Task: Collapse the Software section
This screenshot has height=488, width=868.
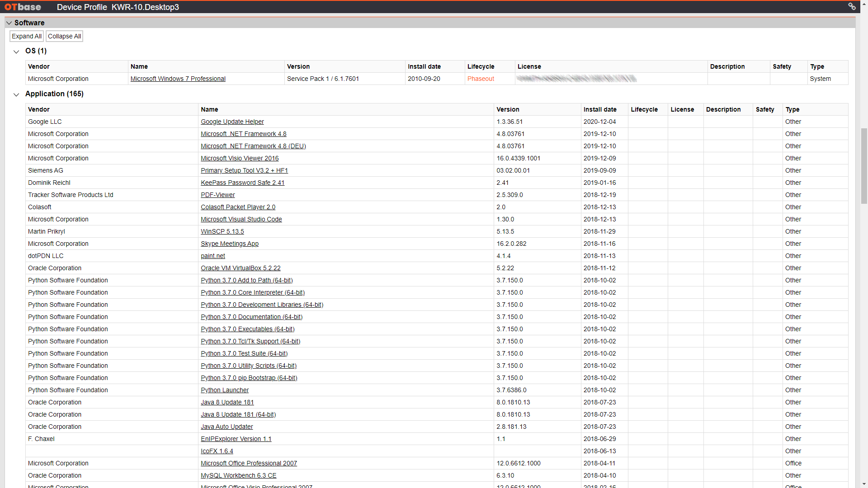Action: pyautogui.click(x=9, y=23)
